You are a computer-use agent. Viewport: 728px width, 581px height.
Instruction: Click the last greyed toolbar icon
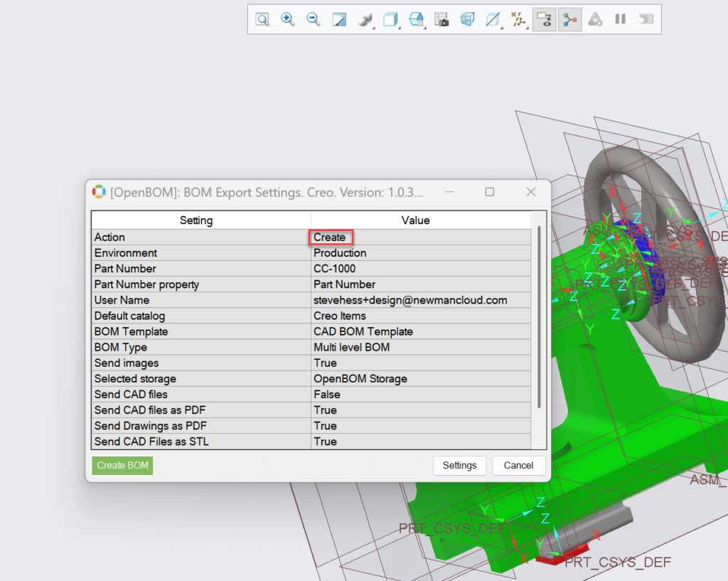click(646, 19)
